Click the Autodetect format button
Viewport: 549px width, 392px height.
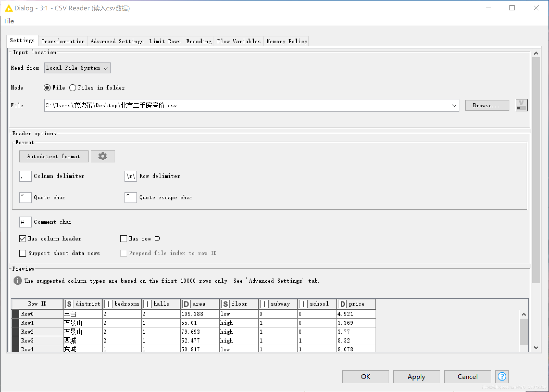54,156
